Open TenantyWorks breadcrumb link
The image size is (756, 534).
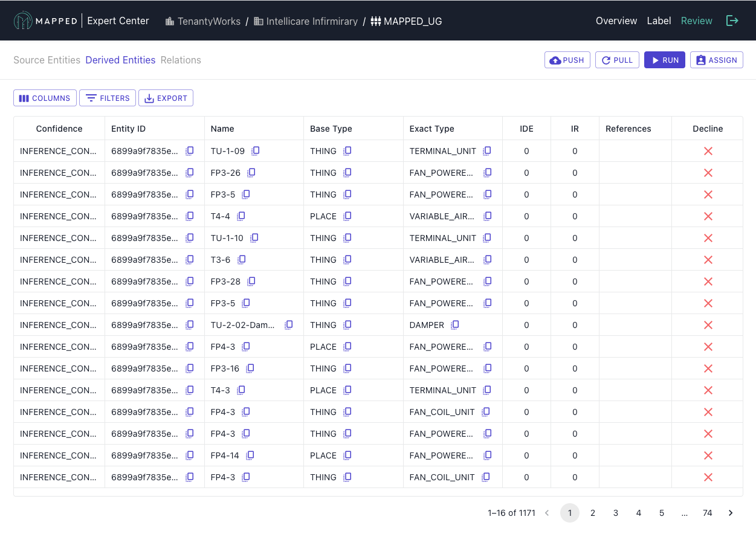[202, 21]
